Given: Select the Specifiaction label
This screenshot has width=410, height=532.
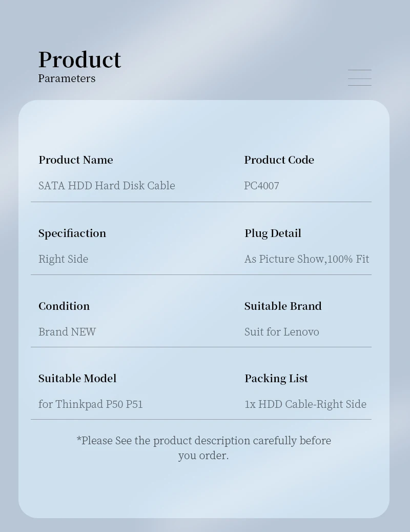Looking at the screenshot, I should (x=72, y=233).
